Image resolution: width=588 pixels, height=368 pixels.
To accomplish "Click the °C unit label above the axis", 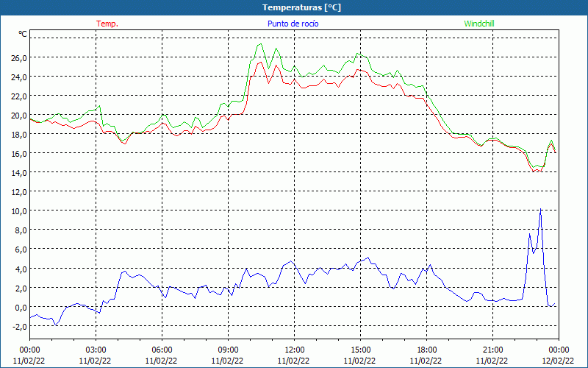I will coord(23,34).
